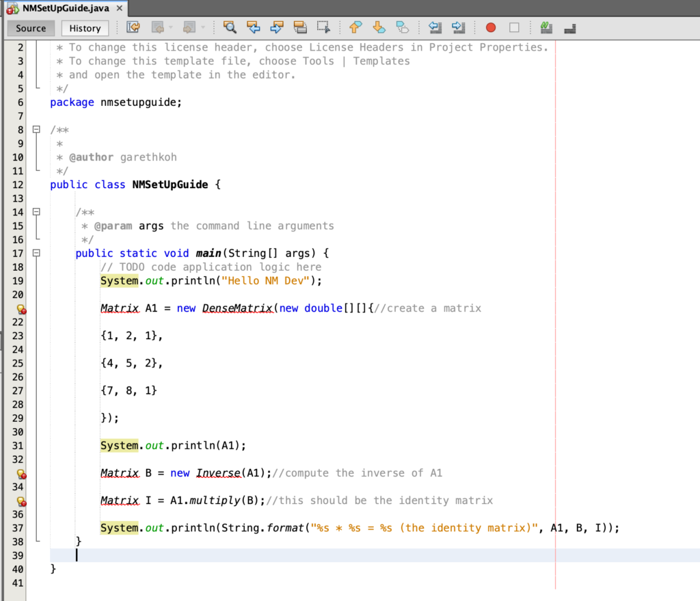Shift the current line right
Viewport: 700px width, 601px height.
[x=459, y=27]
